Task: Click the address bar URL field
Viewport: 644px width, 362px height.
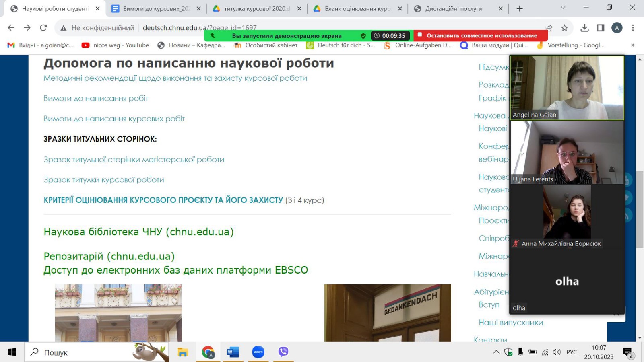Action: coord(298,28)
